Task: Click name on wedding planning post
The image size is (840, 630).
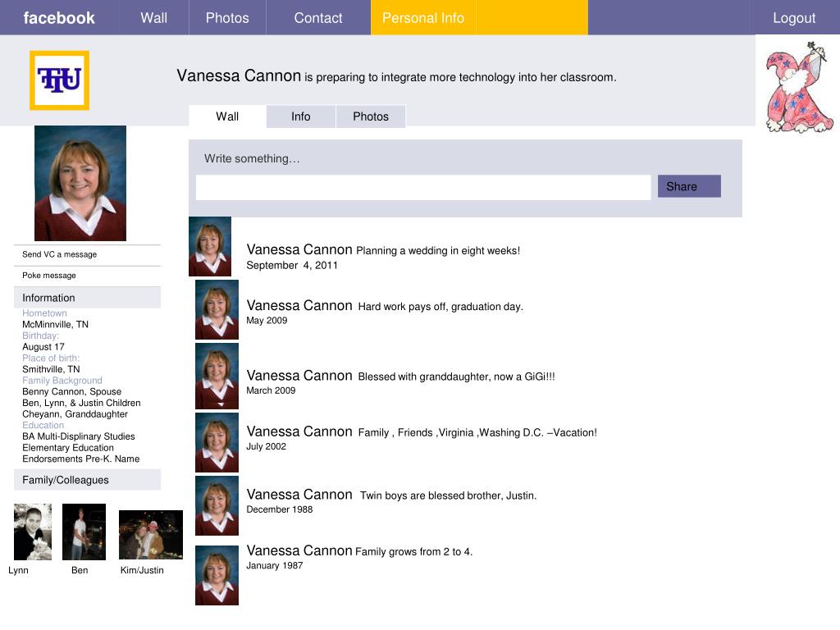Action: pyautogui.click(x=299, y=249)
